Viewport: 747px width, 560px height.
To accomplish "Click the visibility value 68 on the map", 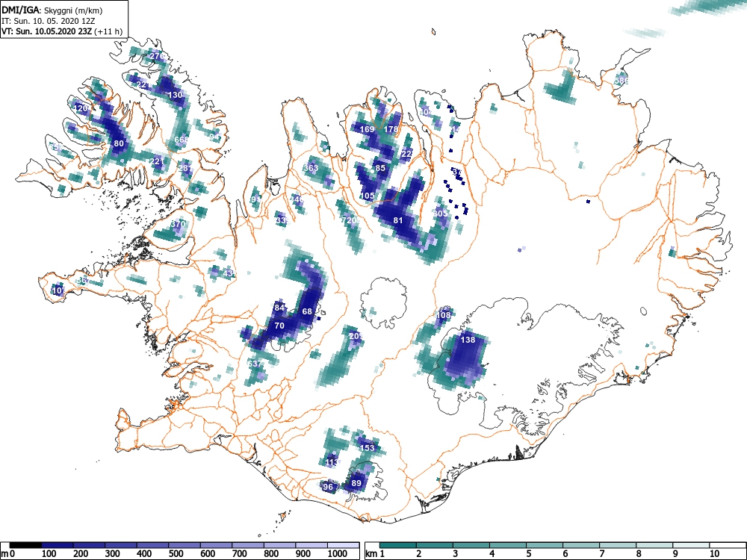I will click(x=307, y=311).
